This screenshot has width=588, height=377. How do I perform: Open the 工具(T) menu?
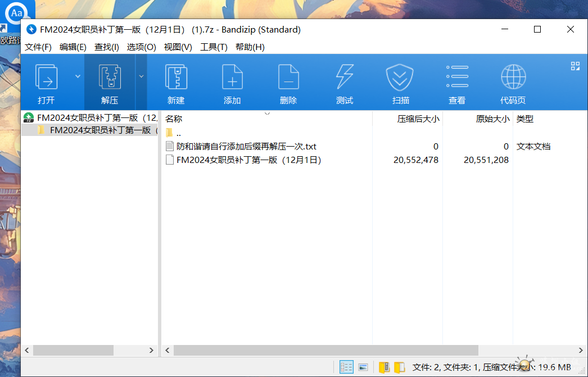[x=214, y=47]
